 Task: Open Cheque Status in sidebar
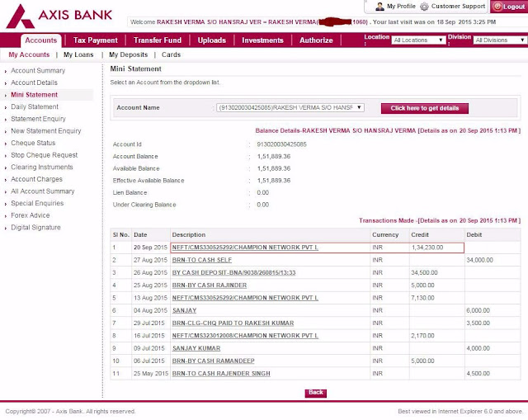33,143
